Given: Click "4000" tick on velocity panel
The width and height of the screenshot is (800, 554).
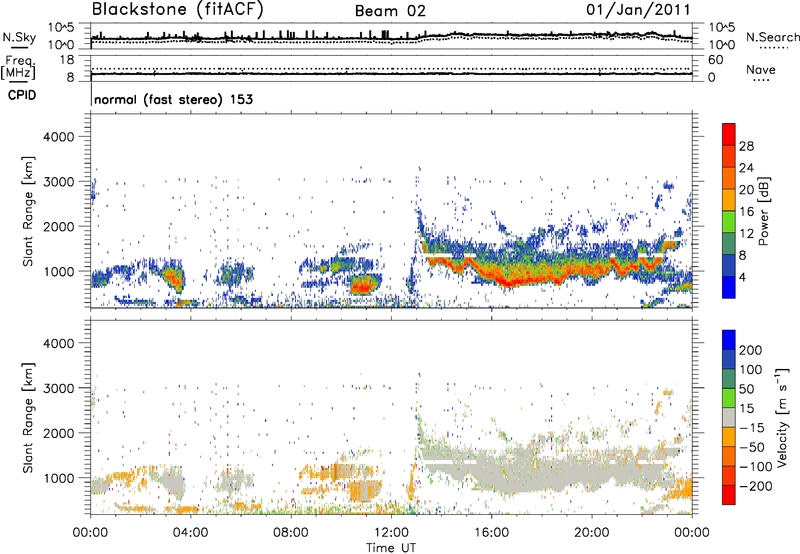Looking at the screenshot, I should pyautogui.click(x=58, y=343).
